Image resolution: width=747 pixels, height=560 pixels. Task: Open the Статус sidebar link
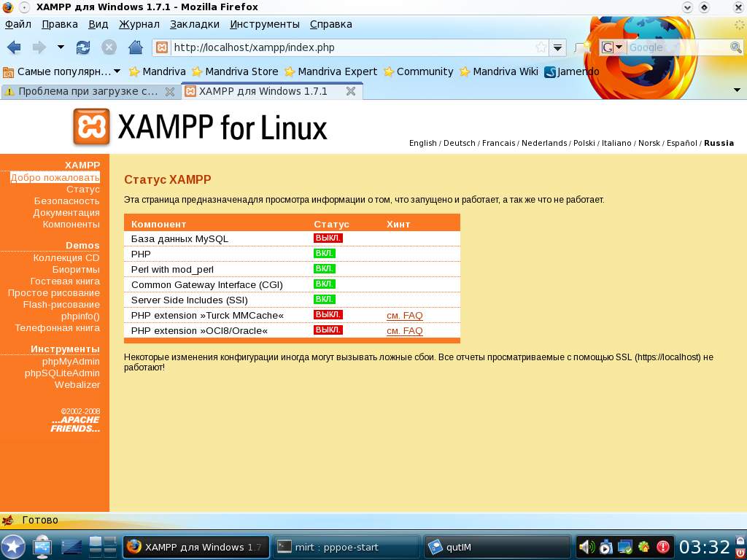83,190
